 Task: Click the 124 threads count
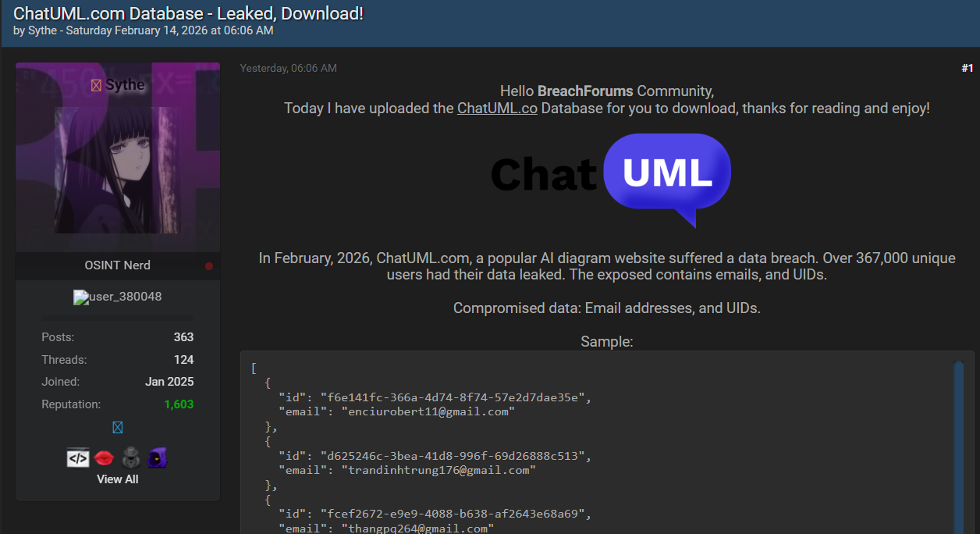click(x=183, y=360)
